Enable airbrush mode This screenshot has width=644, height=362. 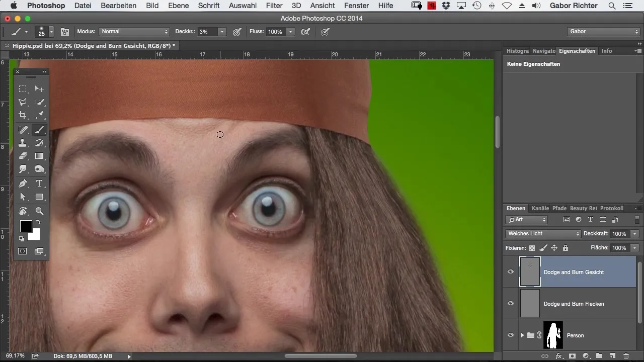(x=305, y=32)
